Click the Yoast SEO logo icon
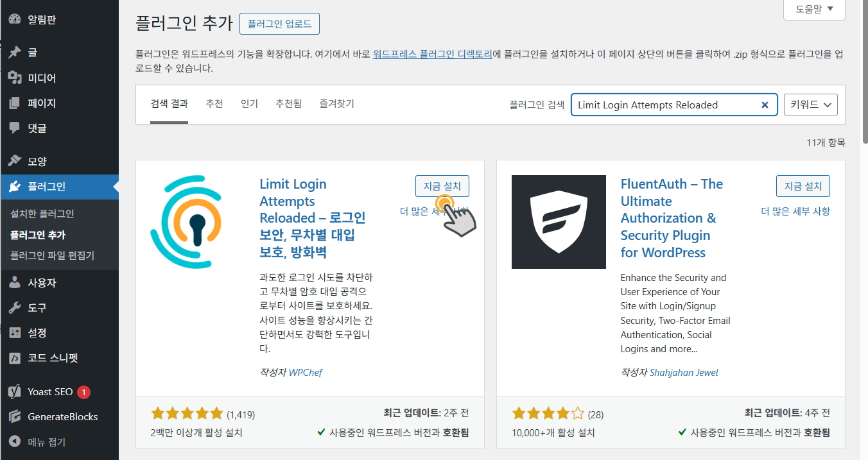868x460 pixels. click(x=14, y=391)
